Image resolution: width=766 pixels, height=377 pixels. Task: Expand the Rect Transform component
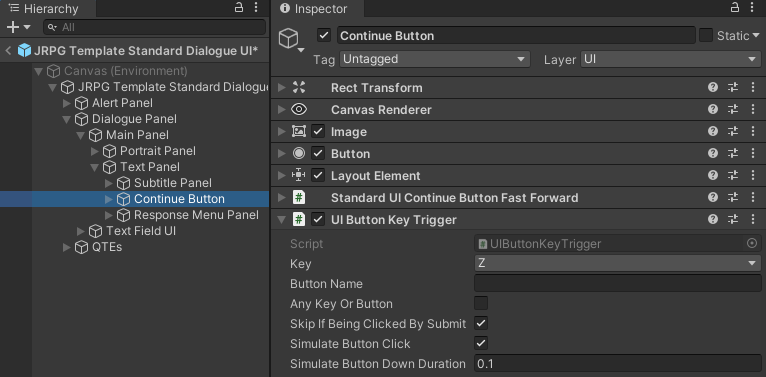(x=281, y=87)
